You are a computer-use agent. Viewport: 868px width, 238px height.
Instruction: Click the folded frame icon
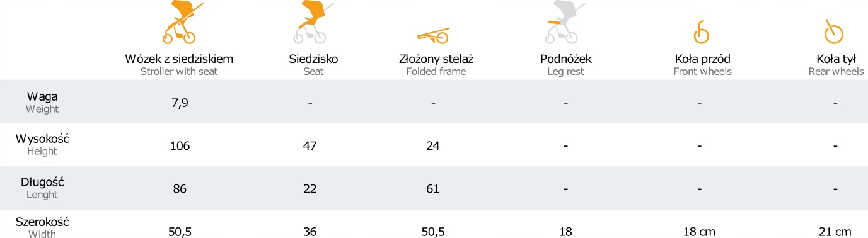tap(432, 33)
